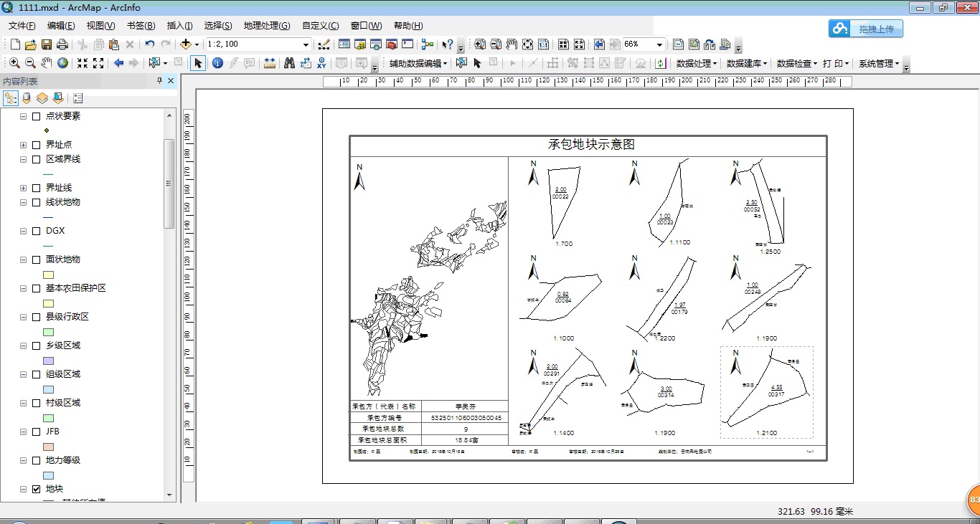Click List By Source icon
Screen dimensions: 980x524
click(27, 98)
